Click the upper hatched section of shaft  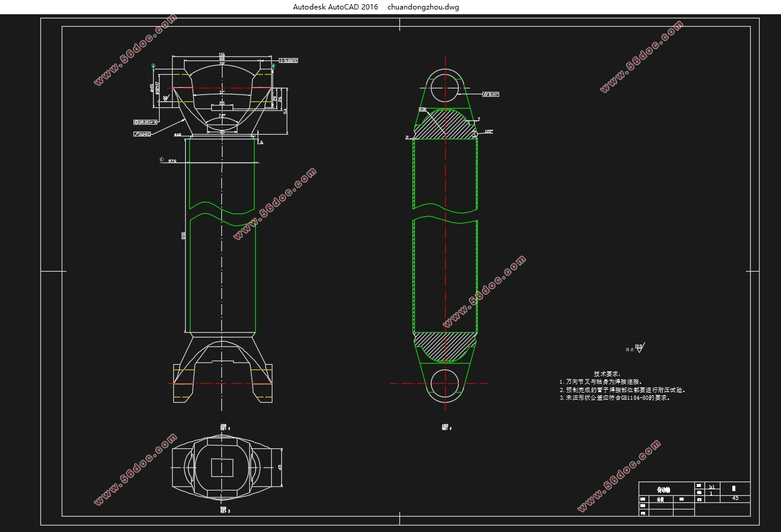click(x=445, y=126)
